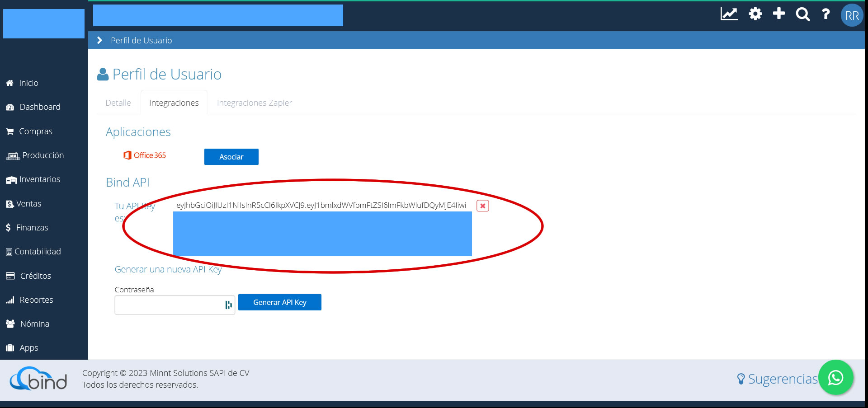Click the Contabilidad calculator icon
The width and height of the screenshot is (868, 408).
pyautogui.click(x=9, y=252)
